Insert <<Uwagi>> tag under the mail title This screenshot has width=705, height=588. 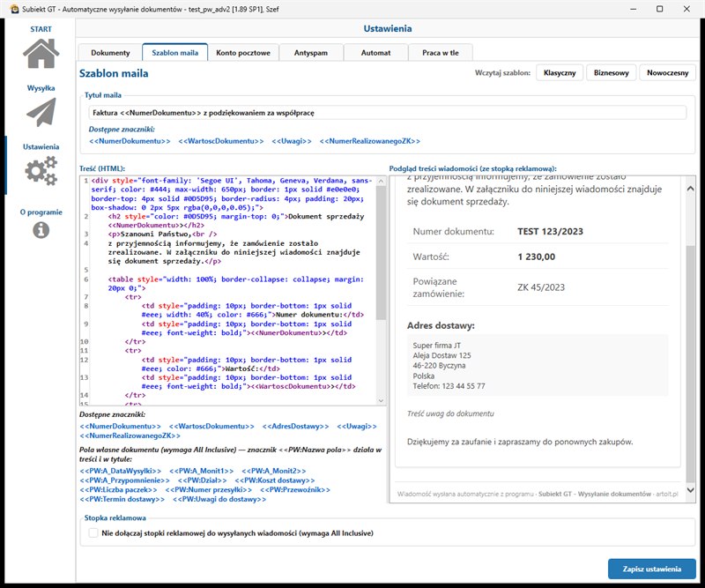pyautogui.click(x=292, y=141)
